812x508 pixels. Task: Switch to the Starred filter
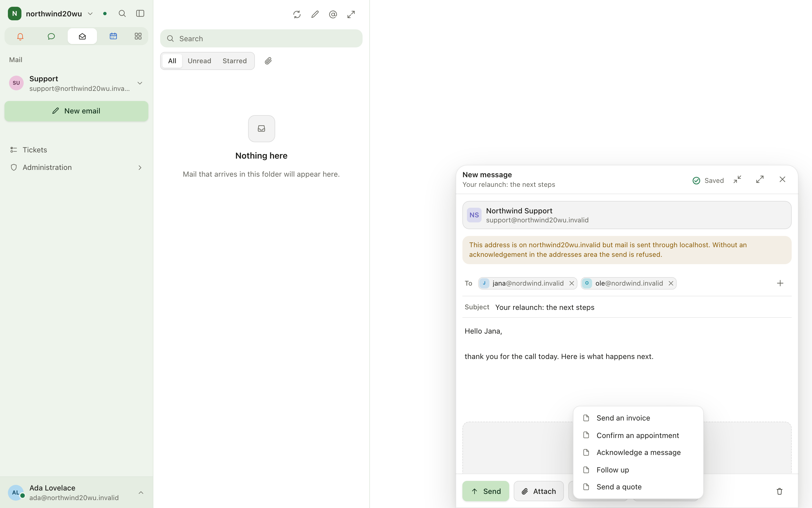pos(235,61)
